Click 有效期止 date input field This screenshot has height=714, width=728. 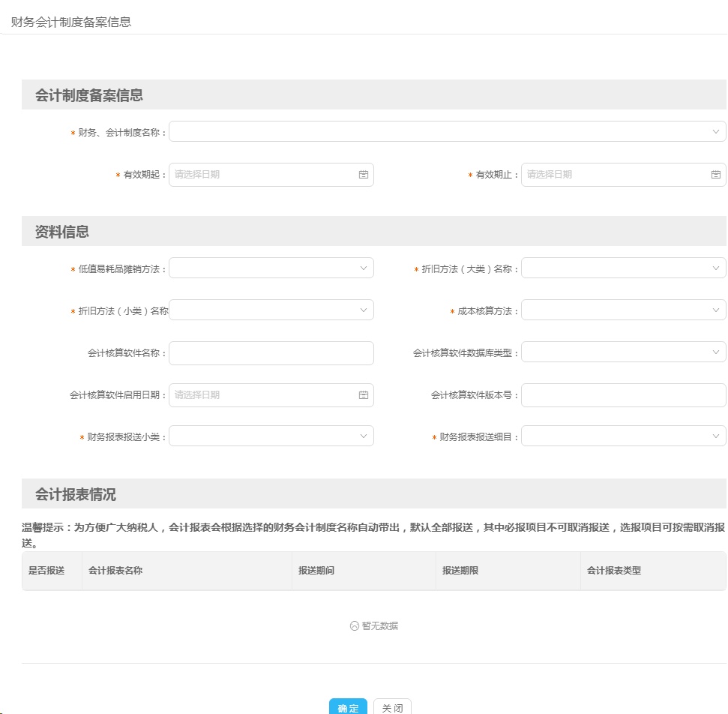click(x=615, y=175)
